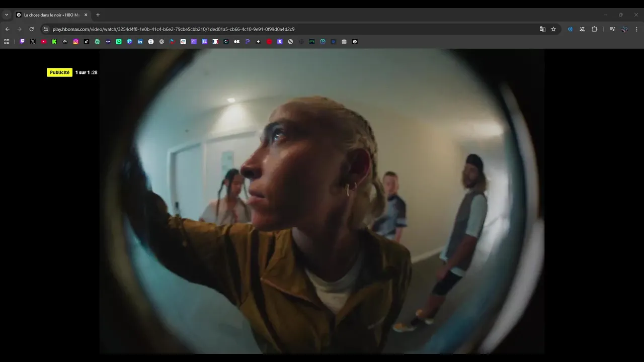Open the purple S bookmark
644x362 pixels.
tap(280, 42)
